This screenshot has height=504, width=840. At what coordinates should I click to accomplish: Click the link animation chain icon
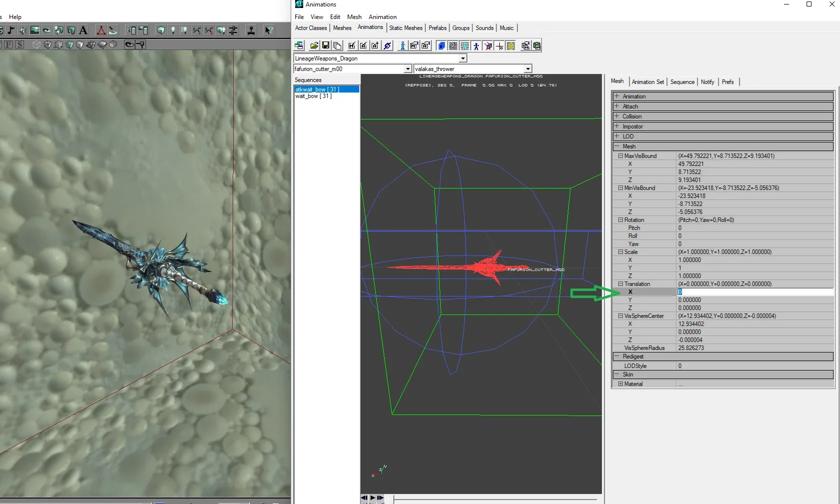click(x=388, y=45)
